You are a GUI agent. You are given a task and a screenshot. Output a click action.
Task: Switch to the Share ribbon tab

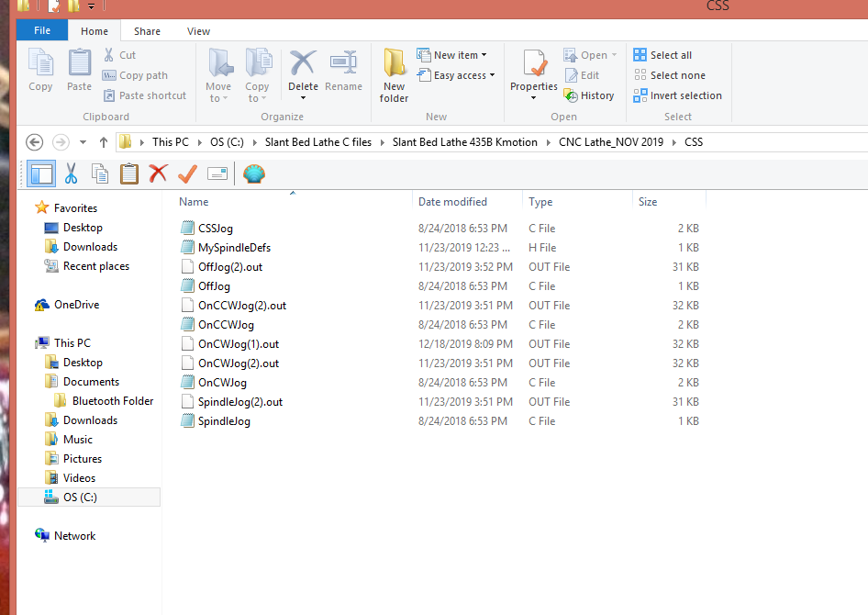point(145,30)
